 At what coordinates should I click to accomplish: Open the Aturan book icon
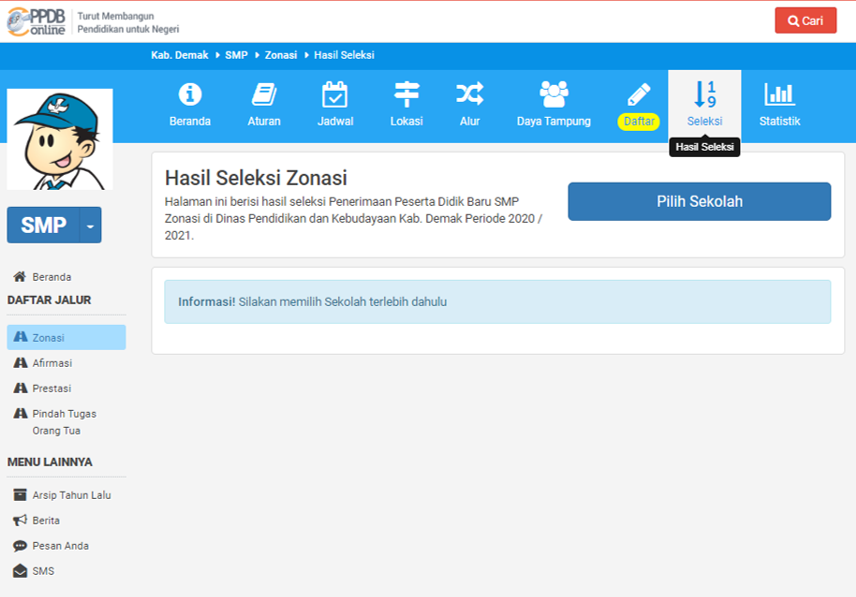[264, 95]
